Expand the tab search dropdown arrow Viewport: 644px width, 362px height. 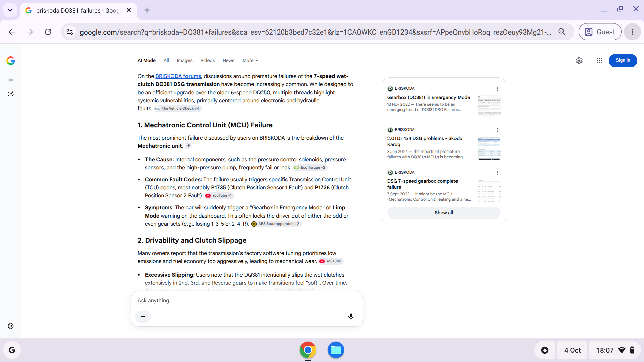(x=10, y=10)
